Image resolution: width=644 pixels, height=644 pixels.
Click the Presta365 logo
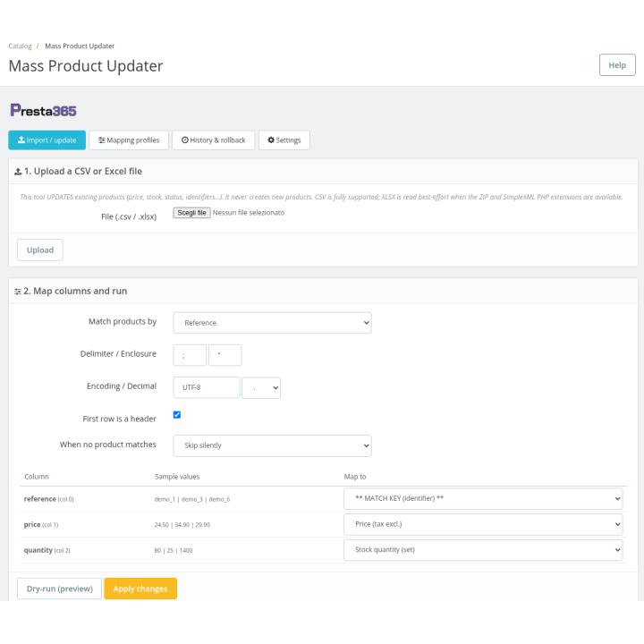[x=43, y=111]
